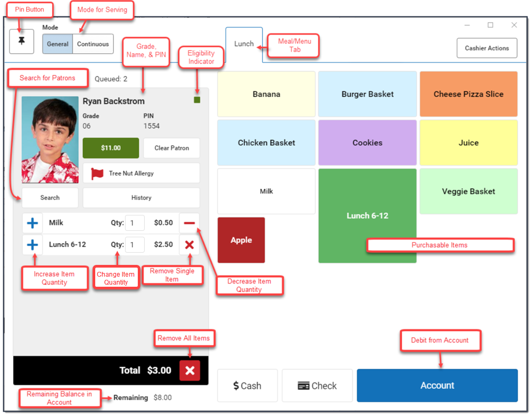Switch to Continuous serving mode
The image size is (532, 416).
(93, 44)
